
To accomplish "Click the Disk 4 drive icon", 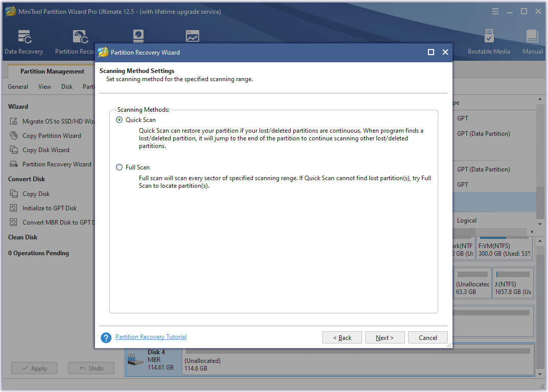I will 136,360.
